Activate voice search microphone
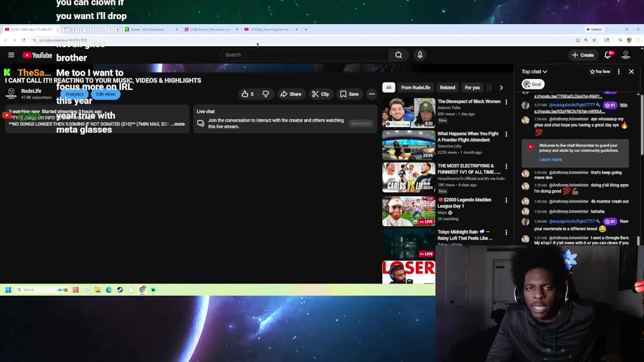 click(x=420, y=55)
